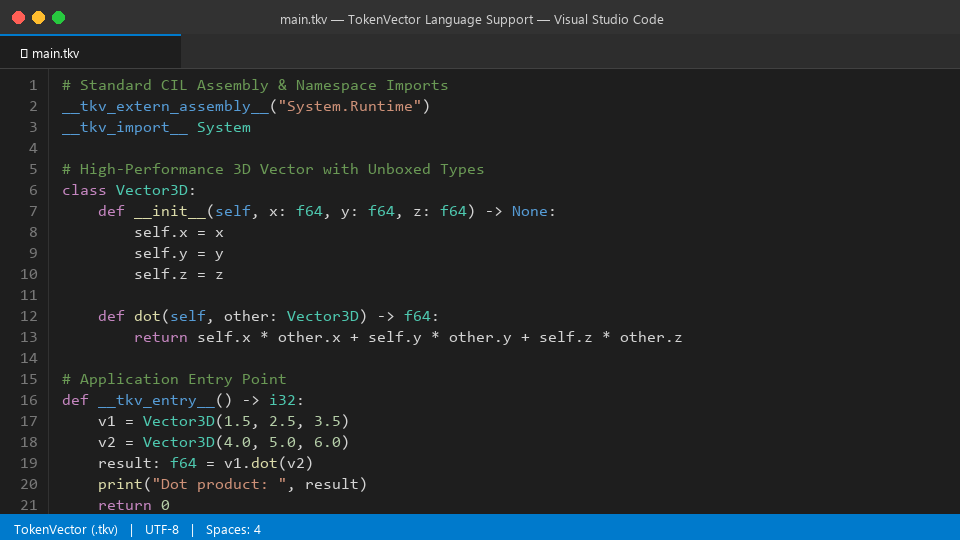This screenshot has height=540, width=960.
Task: Click 'v1' variable on line 17
Action: click(107, 421)
